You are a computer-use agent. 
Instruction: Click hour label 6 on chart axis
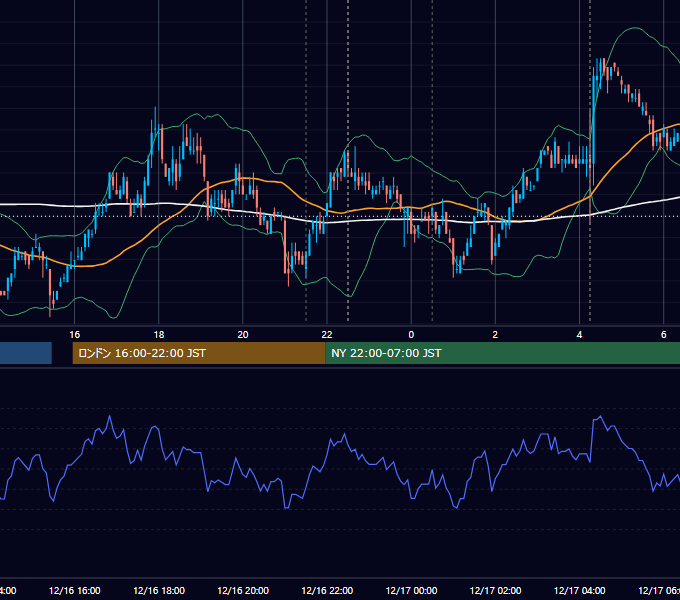pyautogui.click(x=664, y=335)
